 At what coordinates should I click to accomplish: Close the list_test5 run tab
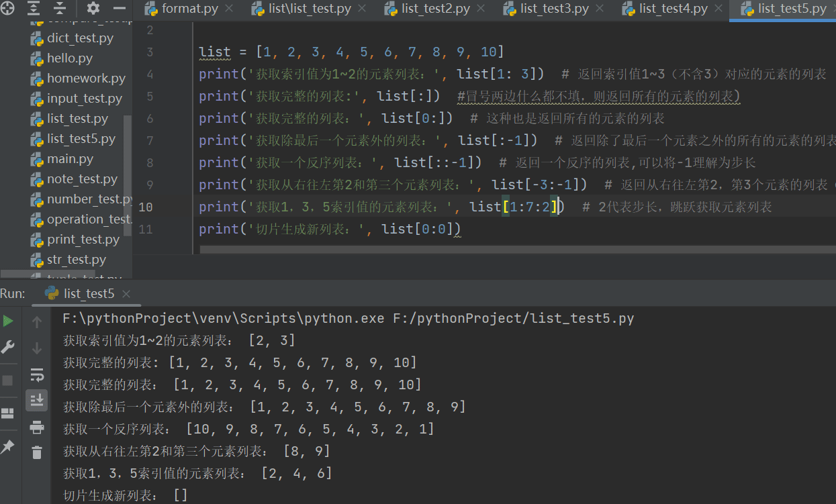click(126, 293)
